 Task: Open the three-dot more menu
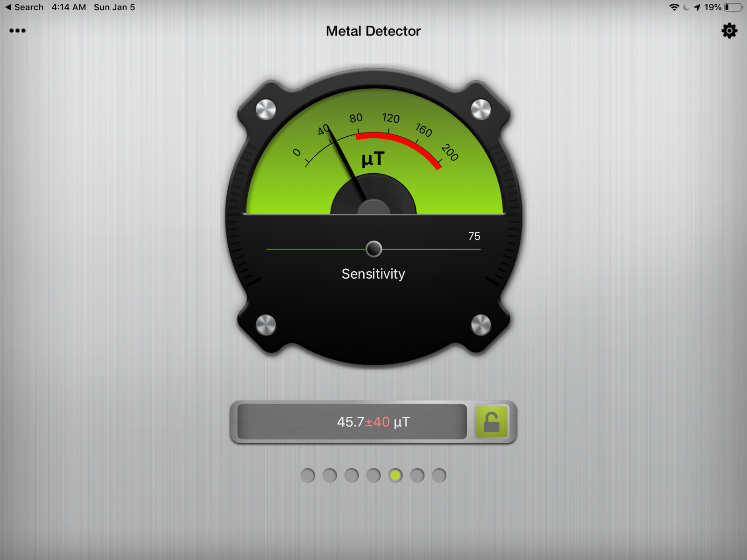point(17,31)
